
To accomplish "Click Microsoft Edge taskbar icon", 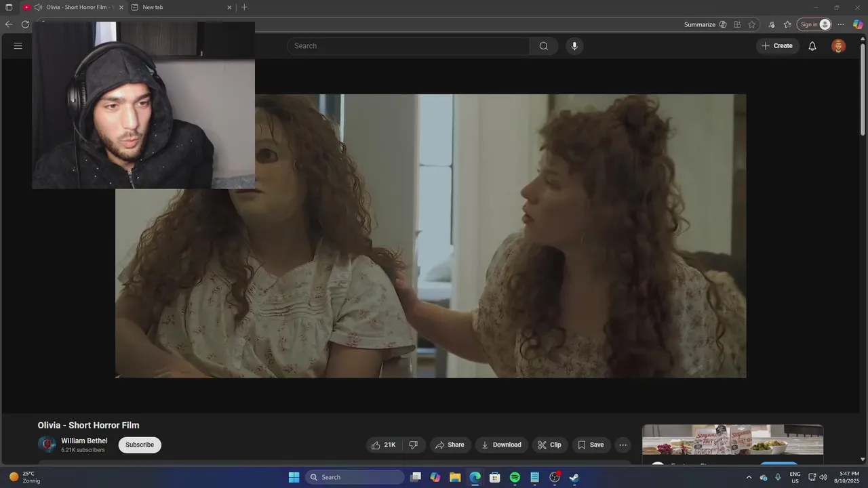I will 475,477.
